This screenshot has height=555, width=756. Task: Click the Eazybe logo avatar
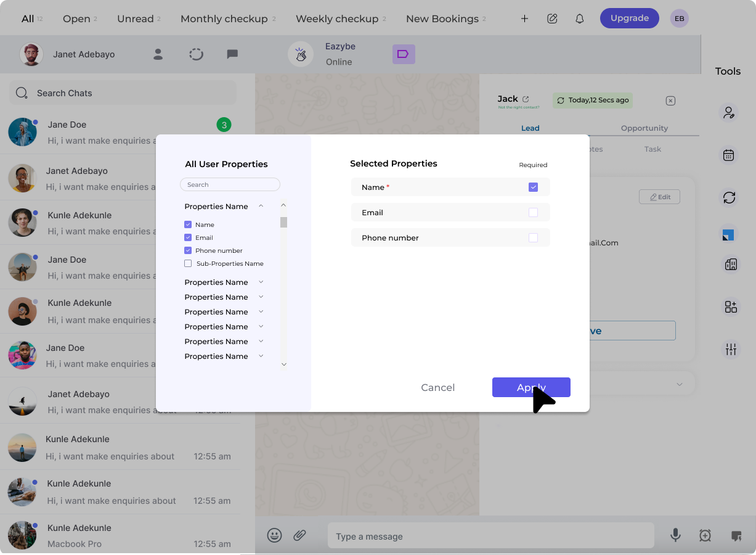pos(301,54)
